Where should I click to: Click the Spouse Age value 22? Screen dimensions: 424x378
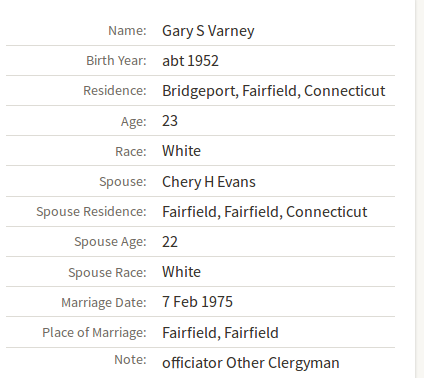(170, 242)
